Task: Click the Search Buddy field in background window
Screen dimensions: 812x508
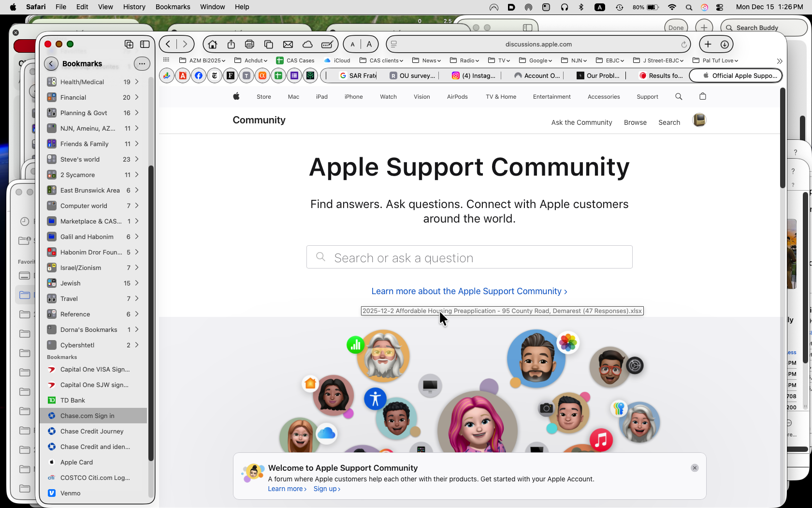Action: point(764,28)
